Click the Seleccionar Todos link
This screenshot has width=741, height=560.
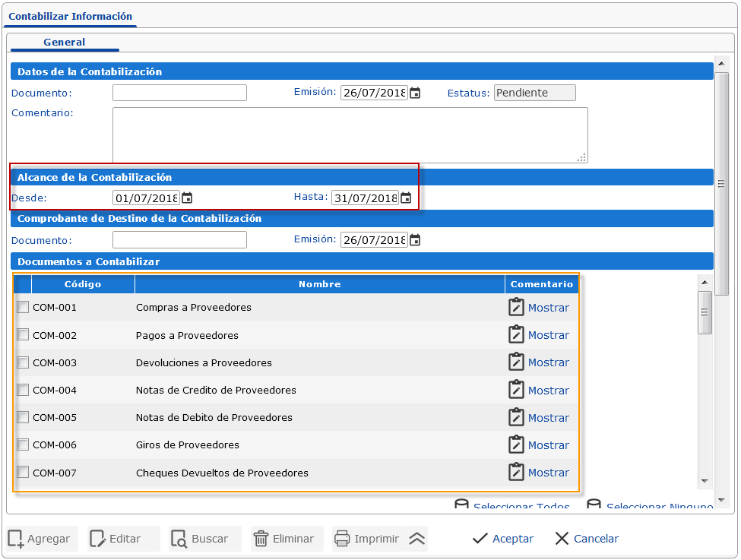point(521,506)
